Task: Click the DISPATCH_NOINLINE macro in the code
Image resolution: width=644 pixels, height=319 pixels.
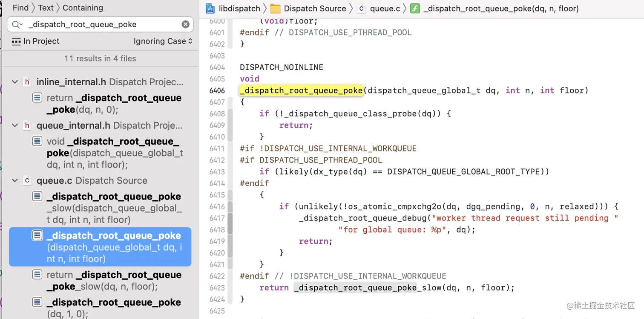Action: click(282, 67)
